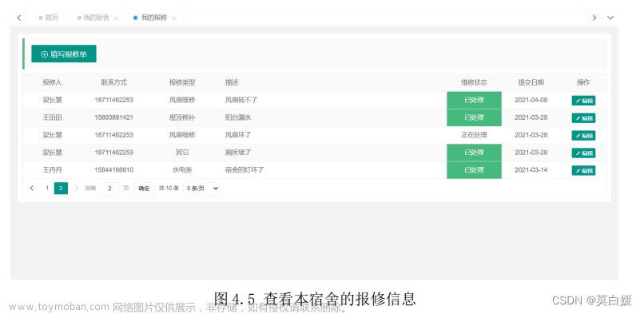The width and height of the screenshot is (644, 314).
Task: Click the 描述 column header
Action: tap(232, 82)
